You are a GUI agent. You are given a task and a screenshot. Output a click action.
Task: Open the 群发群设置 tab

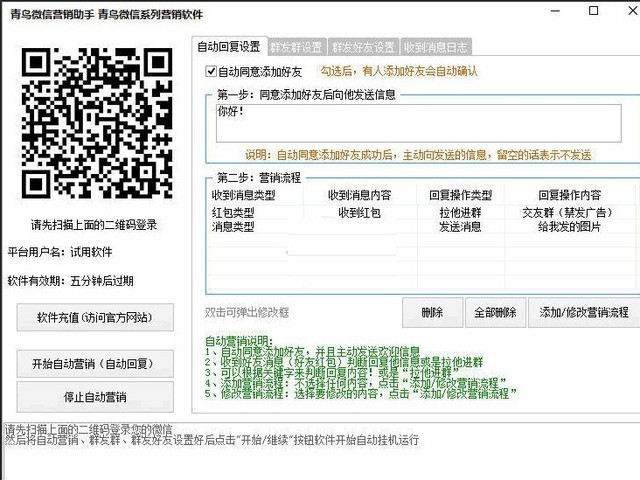(x=297, y=47)
